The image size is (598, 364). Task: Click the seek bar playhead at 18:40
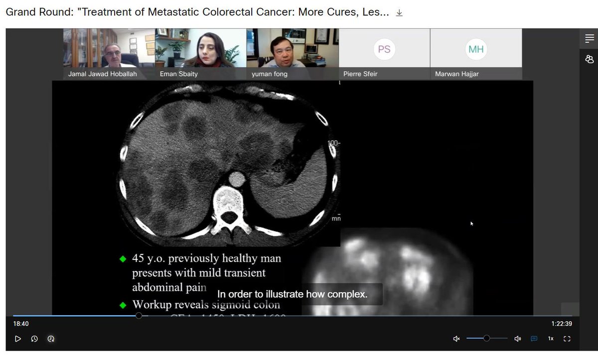point(139,316)
